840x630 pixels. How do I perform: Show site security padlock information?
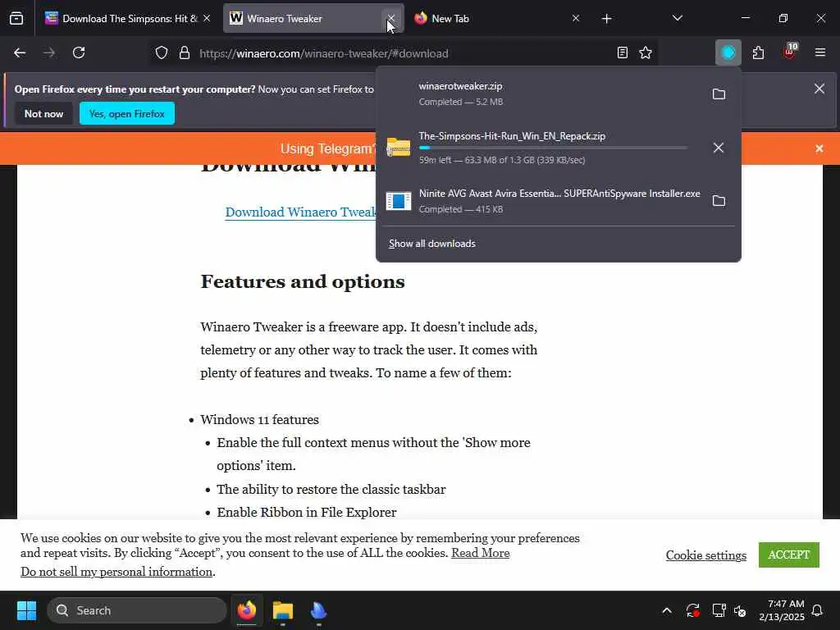click(x=185, y=53)
